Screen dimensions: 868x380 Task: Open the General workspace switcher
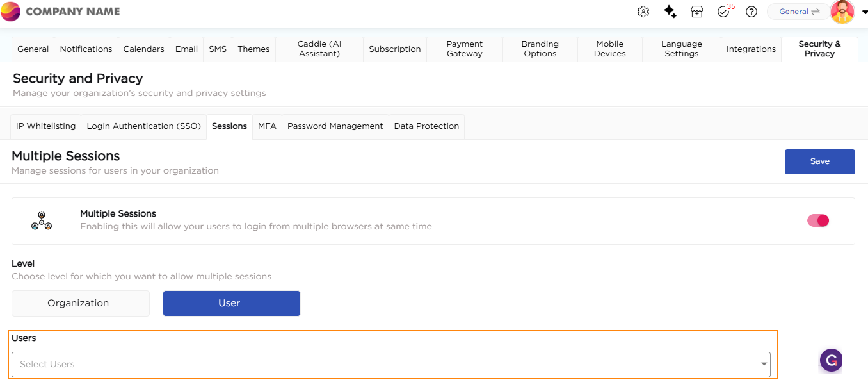(799, 12)
